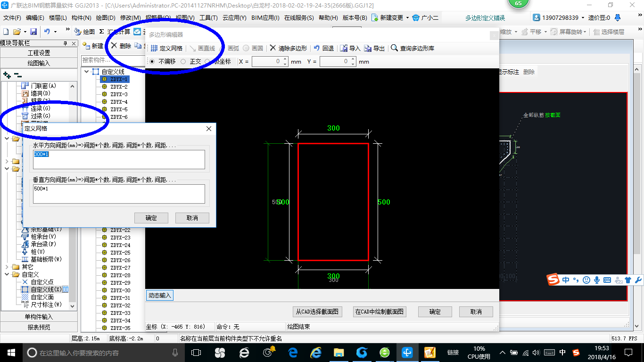The width and height of the screenshot is (644, 362).
Task: Open dropdown arrow next to undo icon
Action: (x=55, y=32)
